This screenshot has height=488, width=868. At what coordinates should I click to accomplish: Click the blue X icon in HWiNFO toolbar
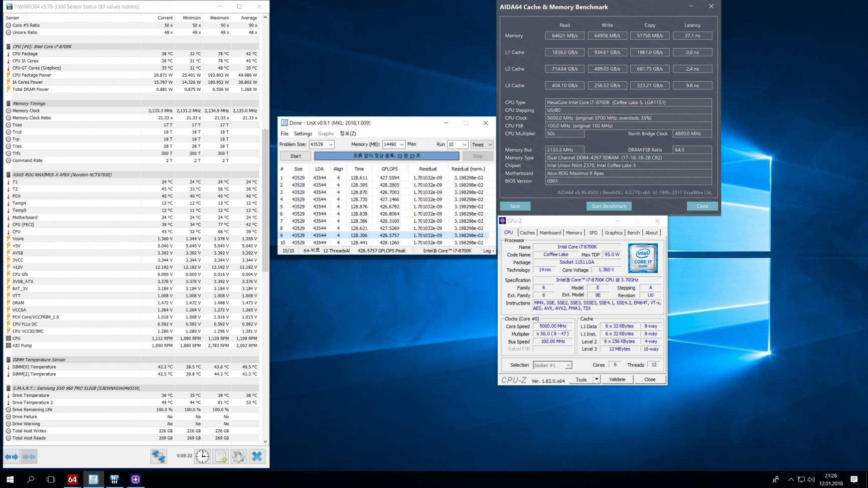pyautogui.click(x=257, y=456)
